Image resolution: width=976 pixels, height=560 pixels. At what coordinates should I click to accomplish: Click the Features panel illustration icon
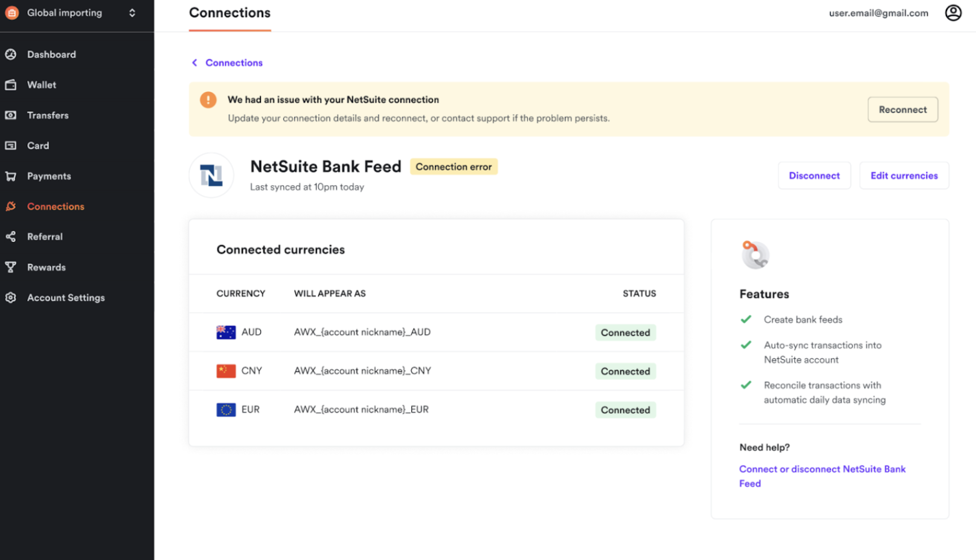[755, 254]
